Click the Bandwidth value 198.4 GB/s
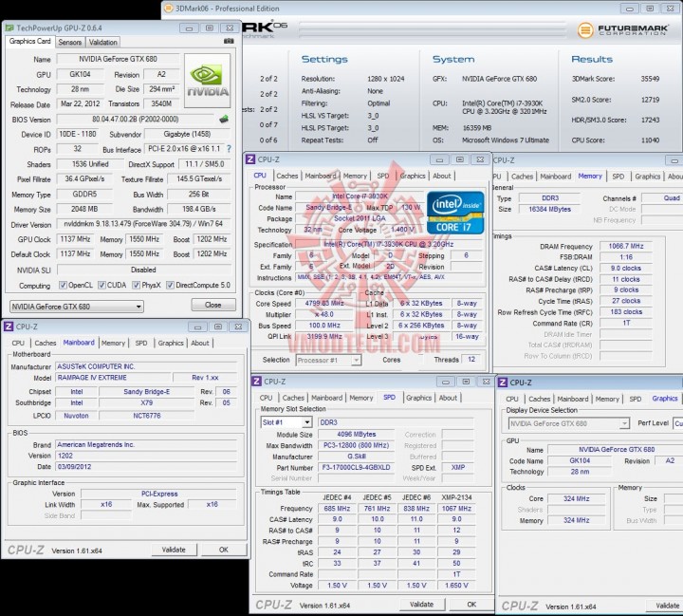Image resolution: width=683 pixels, height=616 pixels. pos(199,209)
